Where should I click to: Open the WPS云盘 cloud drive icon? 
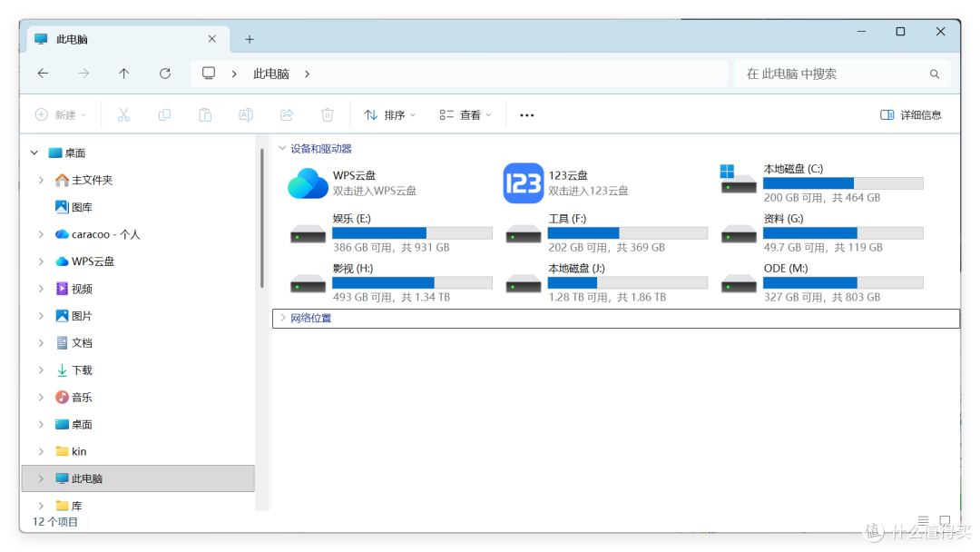point(308,183)
